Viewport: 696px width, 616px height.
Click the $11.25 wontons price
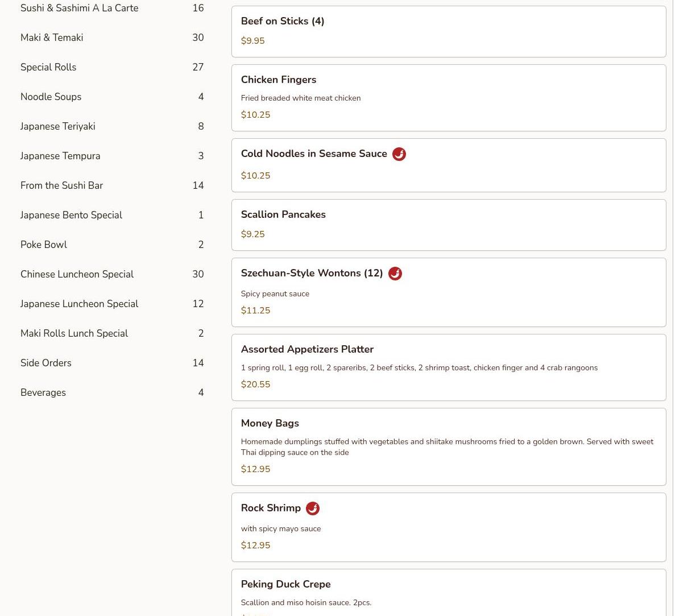tap(255, 311)
